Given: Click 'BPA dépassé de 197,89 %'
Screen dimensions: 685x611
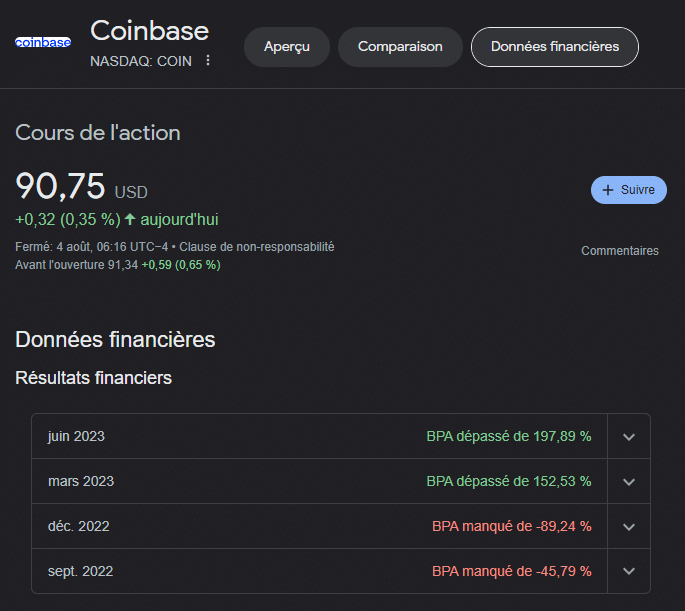Looking at the screenshot, I should point(509,436).
